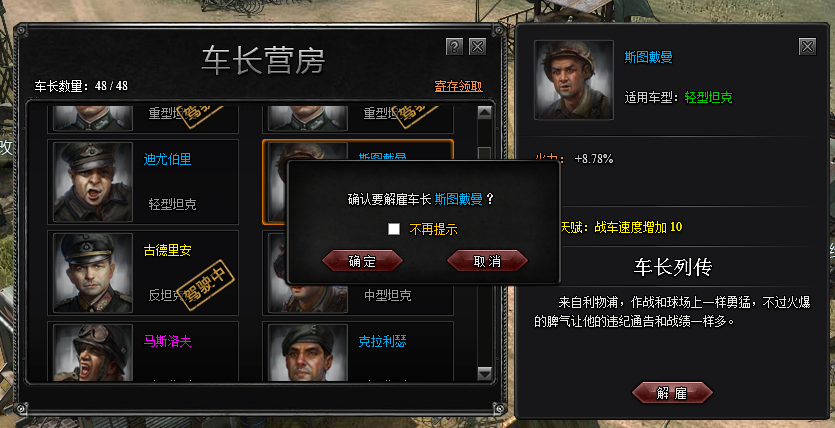Image resolution: width=835 pixels, height=428 pixels.
Task: Cancel dismissal with the 取消 button
Action: (487, 261)
